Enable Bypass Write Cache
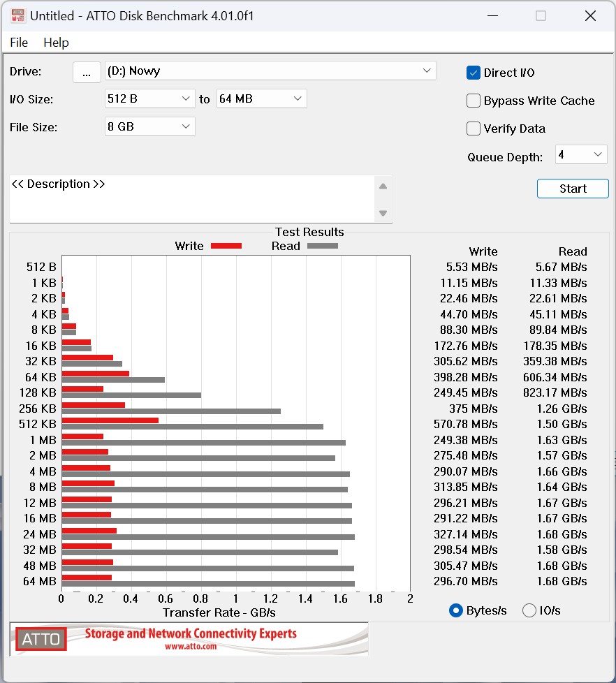616x683 pixels. (474, 101)
